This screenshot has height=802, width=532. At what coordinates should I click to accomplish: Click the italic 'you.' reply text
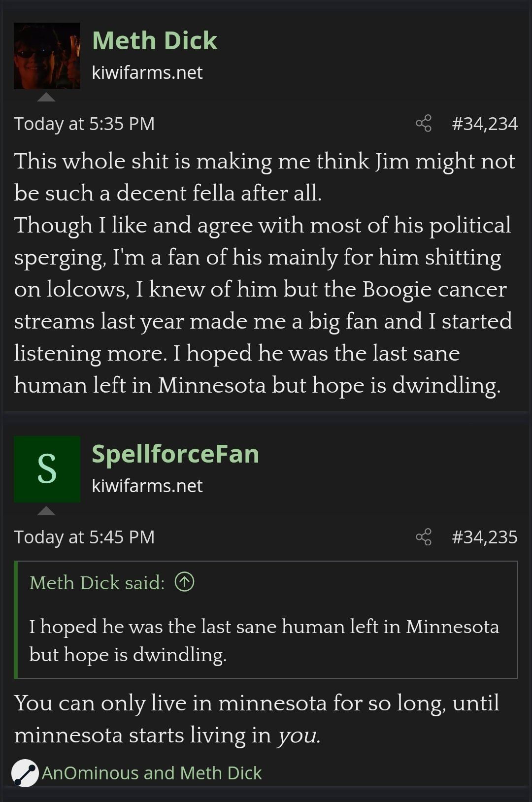tap(299, 735)
